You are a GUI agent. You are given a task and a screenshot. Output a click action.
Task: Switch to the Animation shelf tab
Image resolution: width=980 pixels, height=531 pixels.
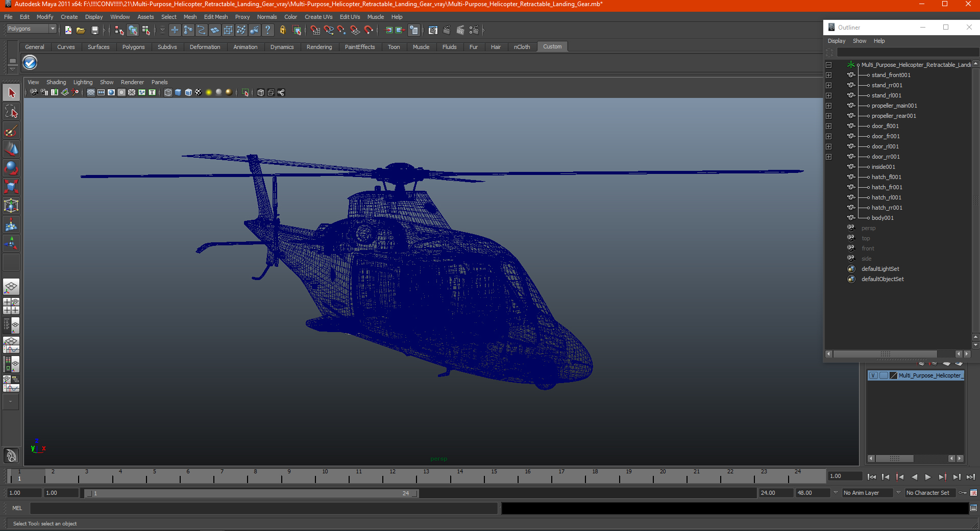click(245, 47)
